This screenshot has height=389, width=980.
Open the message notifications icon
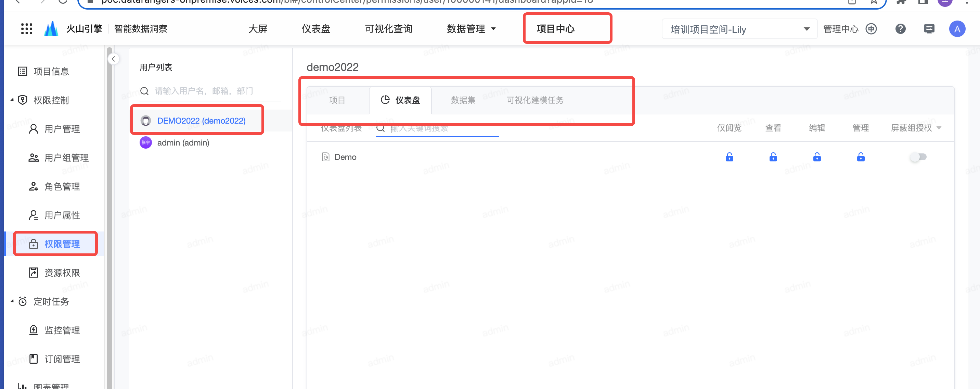click(x=929, y=29)
